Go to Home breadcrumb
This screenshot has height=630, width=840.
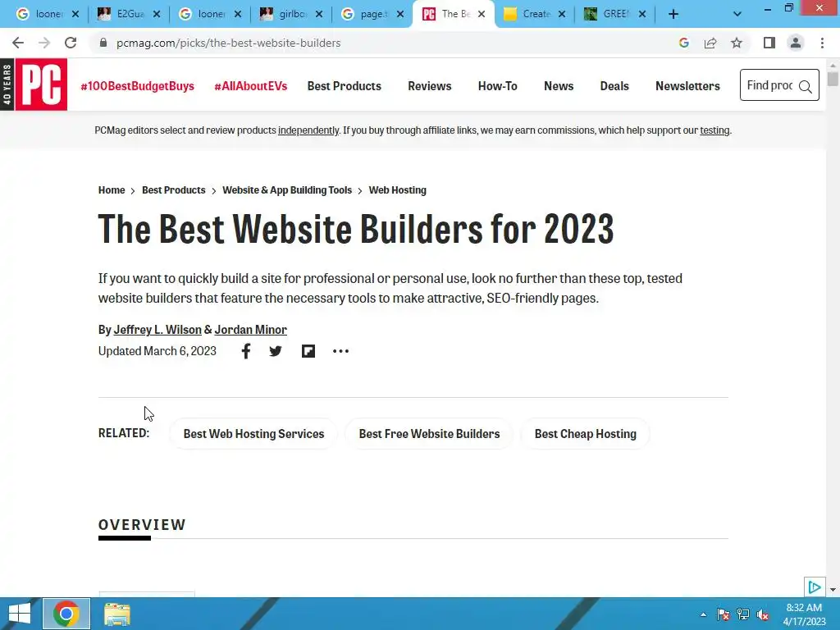(x=112, y=190)
